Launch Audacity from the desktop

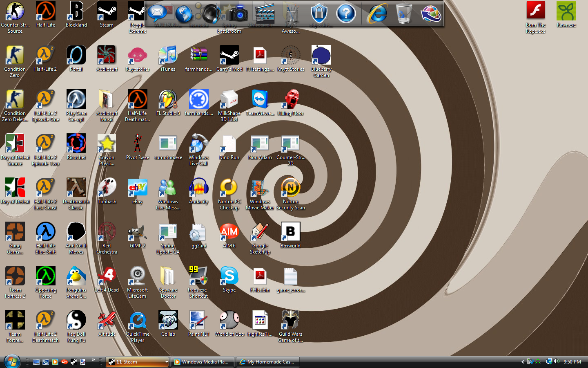point(199,191)
